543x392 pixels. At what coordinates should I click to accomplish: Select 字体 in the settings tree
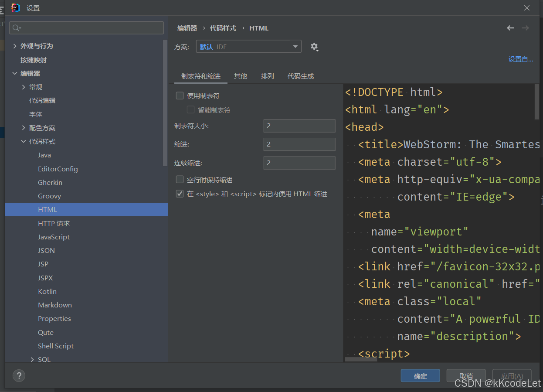tap(36, 114)
